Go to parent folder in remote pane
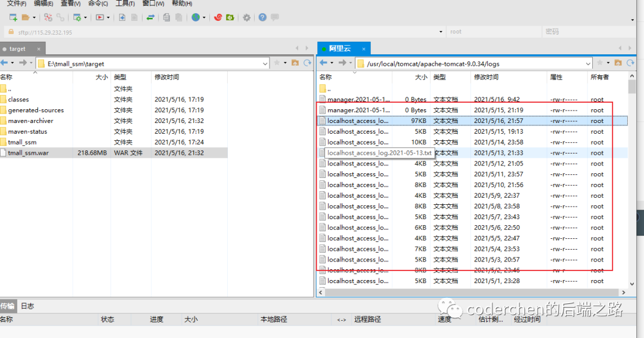Image resolution: width=644 pixels, height=338 pixels. [x=618, y=63]
